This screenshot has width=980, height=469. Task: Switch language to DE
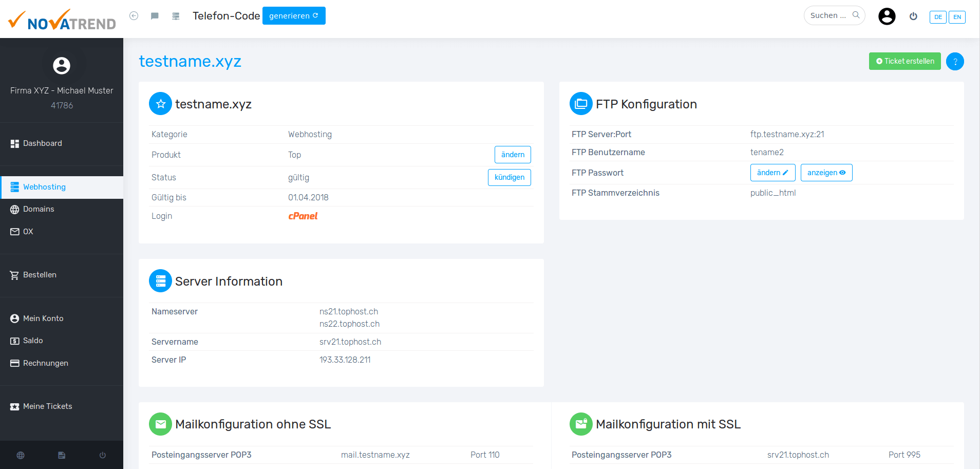[938, 17]
